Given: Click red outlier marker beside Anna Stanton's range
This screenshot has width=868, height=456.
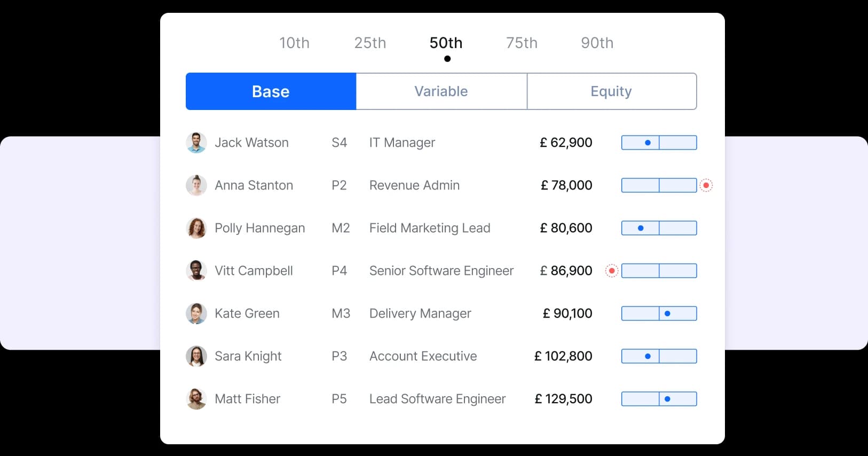Looking at the screenshot, I should point(706,185).
